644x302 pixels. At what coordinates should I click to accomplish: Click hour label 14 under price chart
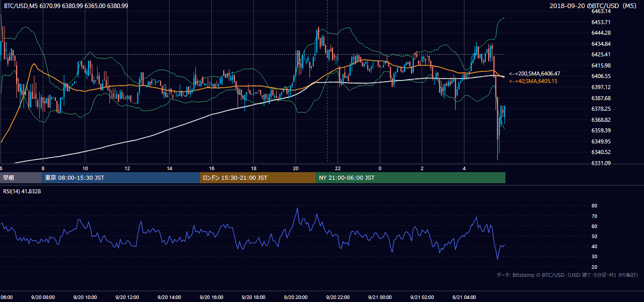tap(169, 169)
